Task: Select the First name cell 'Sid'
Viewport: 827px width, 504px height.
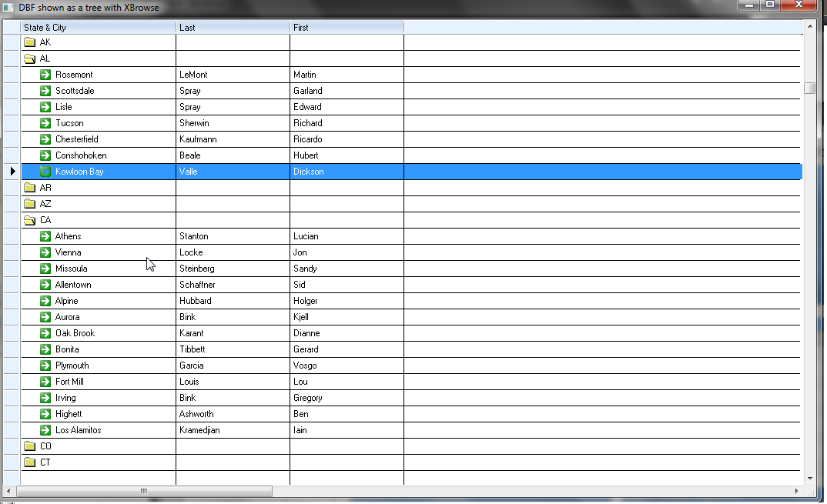Action: point(347,285)
